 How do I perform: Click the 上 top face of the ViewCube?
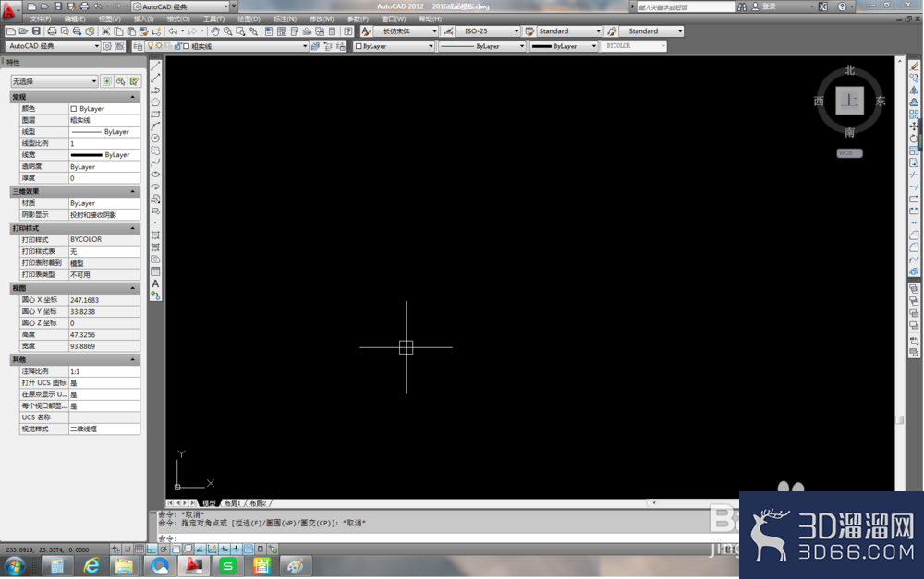pos(849,101)
